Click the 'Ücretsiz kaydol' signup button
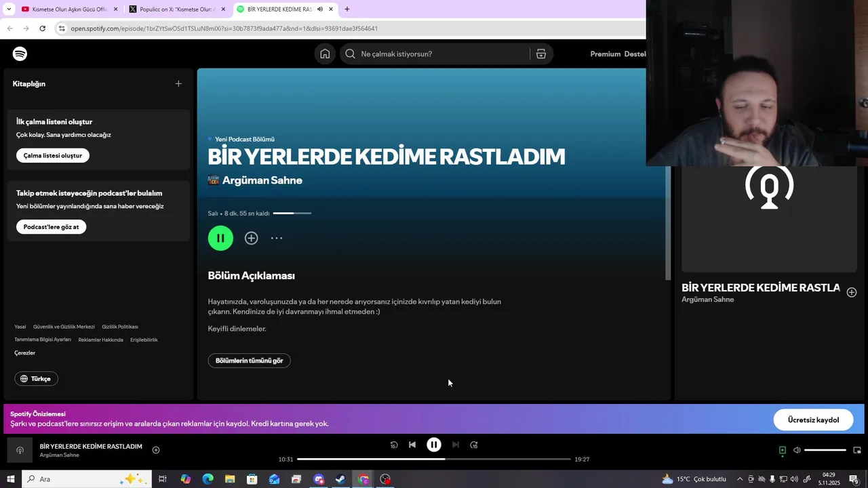This screenshot has width=868, height=488. click(813, 420)
